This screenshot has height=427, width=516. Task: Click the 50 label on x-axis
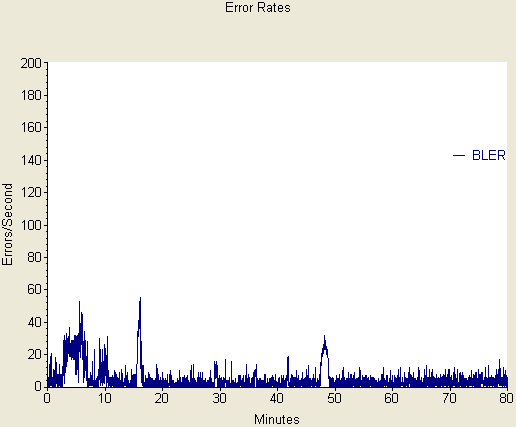tap(335, 398)
